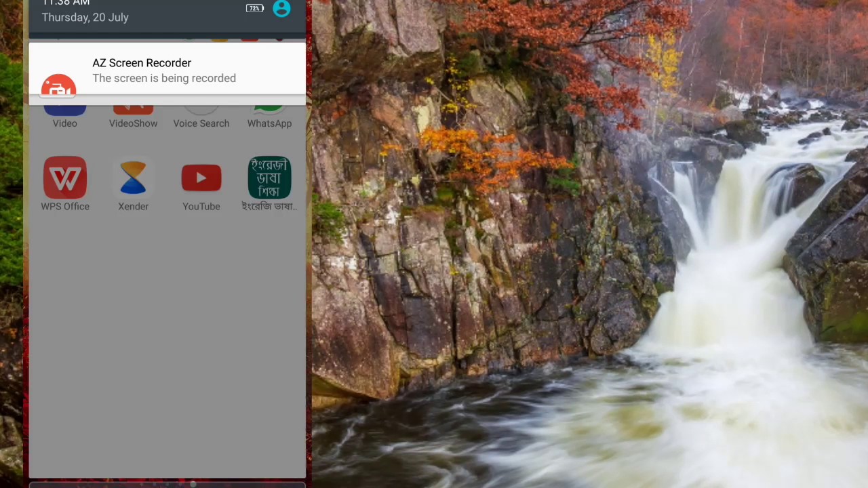Tap the YouTube label

point(201,206)
